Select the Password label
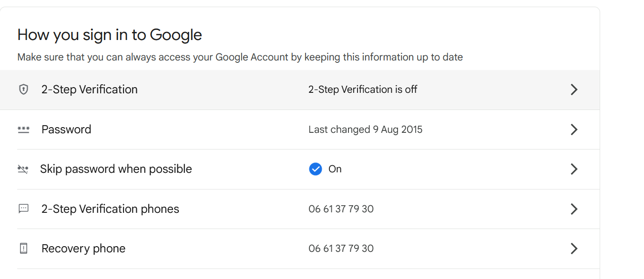644x279 pixels. pos(66,130)
